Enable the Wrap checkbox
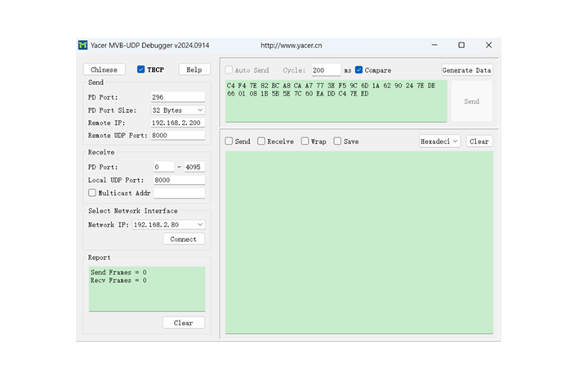This screenshot has height=380, width=588. tap(305, 141)
